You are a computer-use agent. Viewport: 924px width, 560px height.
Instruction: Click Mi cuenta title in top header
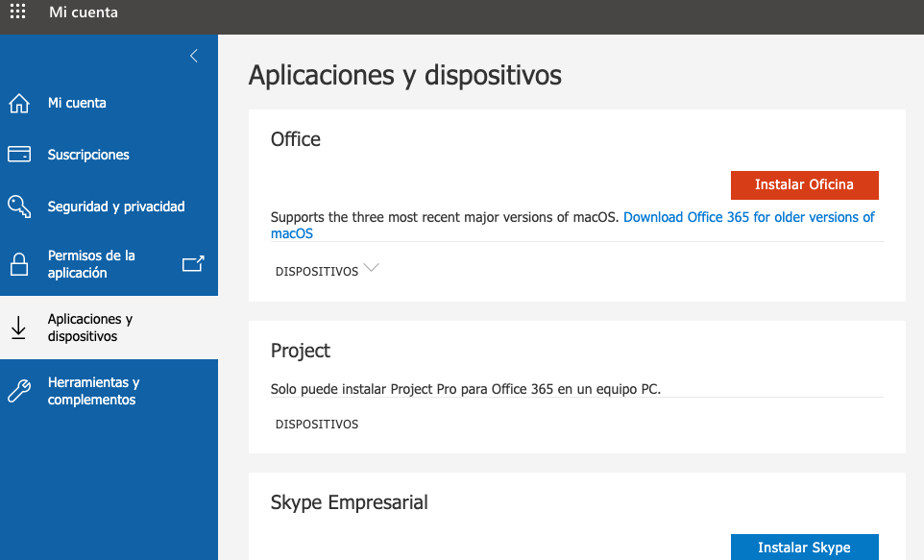pos(84,12)
